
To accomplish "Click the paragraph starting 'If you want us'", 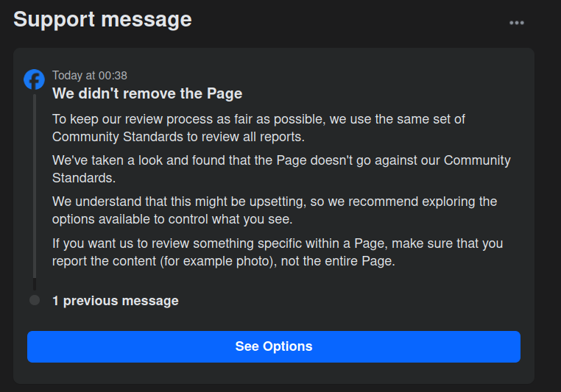I will (277, 252).
